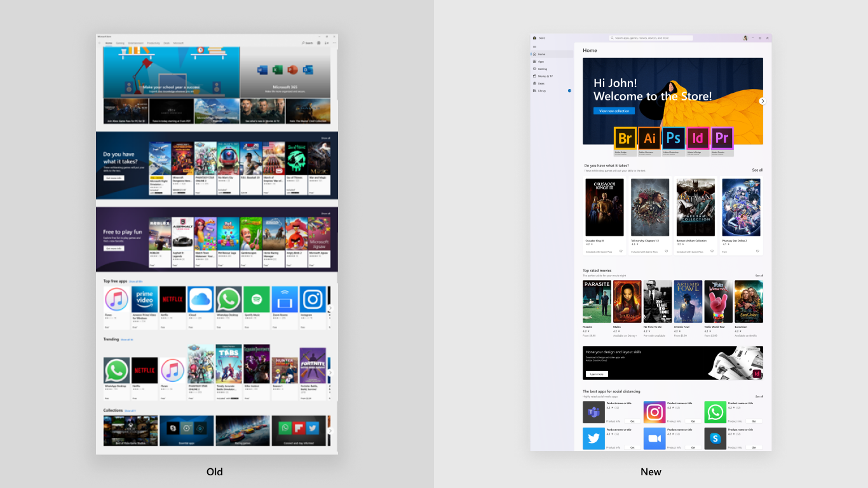
Task: Toggle wishlist heart on Tell me why card
Action: 667,251
